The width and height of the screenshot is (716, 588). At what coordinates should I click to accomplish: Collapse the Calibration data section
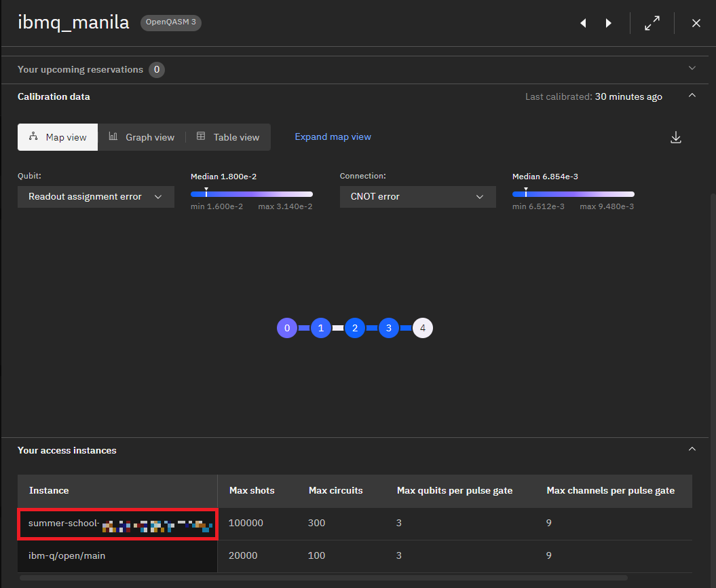click(x=692, y=96)
